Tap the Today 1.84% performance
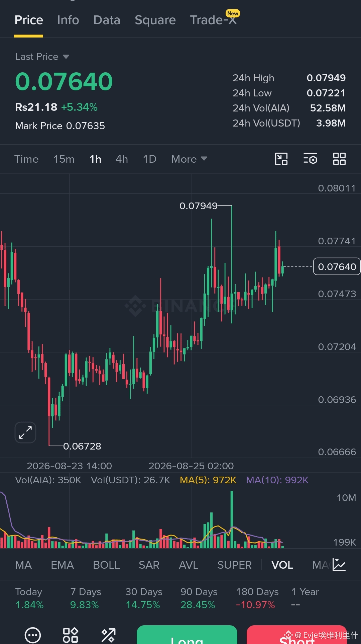 tap(29, 598)
